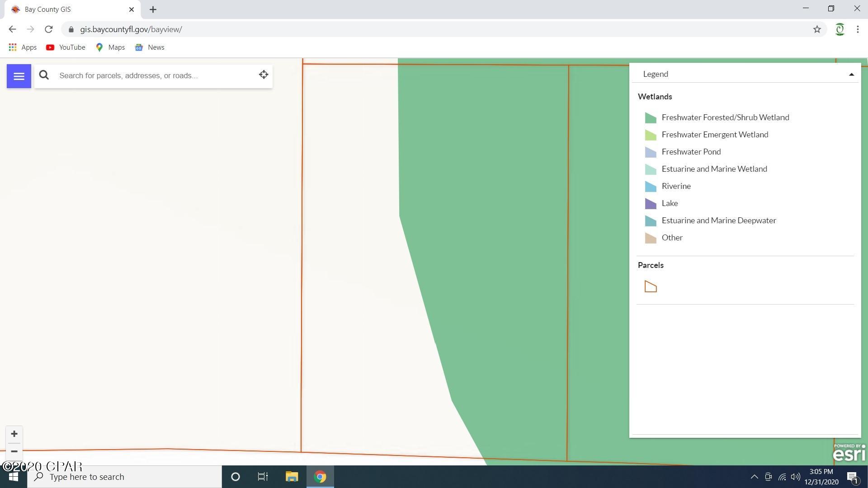Reload the page
Viewport: 868px width, 488px height.
coord(48,29)
